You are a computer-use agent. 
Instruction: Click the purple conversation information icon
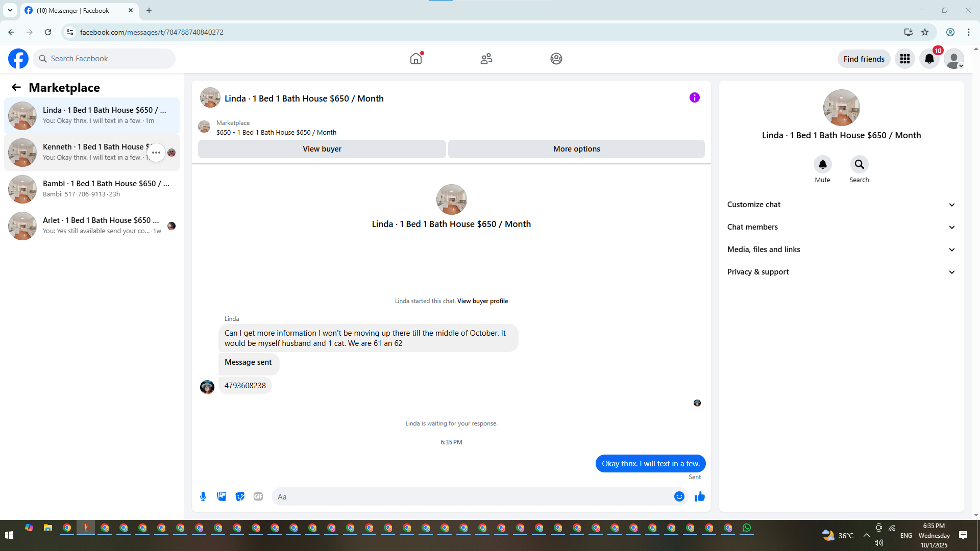pyautogui.click(x=695, y=97)
